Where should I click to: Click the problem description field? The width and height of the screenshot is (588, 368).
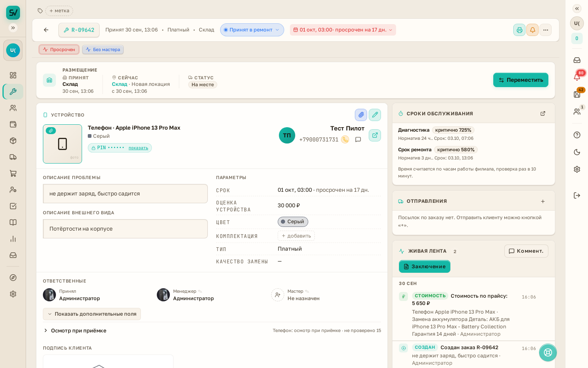125,193
